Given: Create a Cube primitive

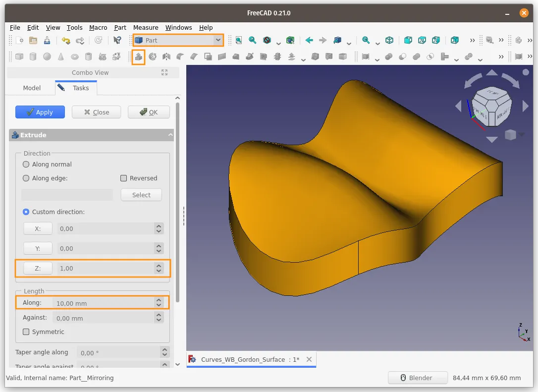Looking at the screenshot, I should (19, 56).
